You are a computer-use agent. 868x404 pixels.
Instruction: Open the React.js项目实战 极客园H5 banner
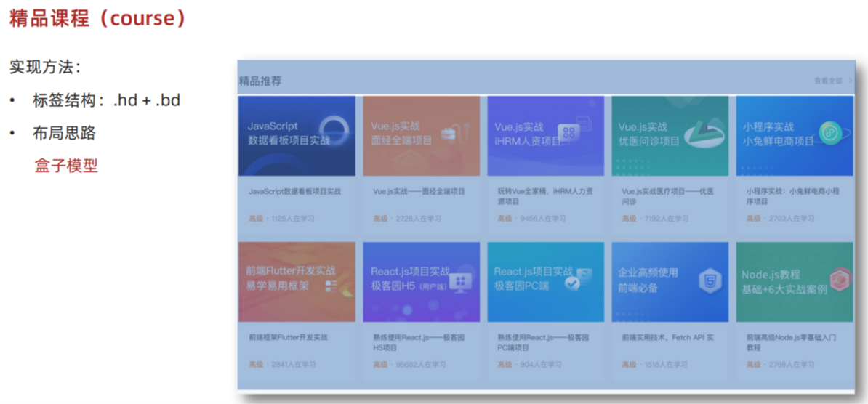click(x=421, y=282)
